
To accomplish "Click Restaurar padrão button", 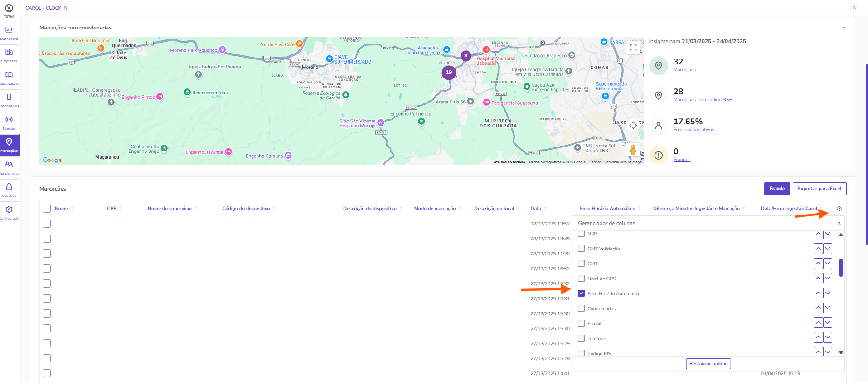I will click(x=708, y=364).
